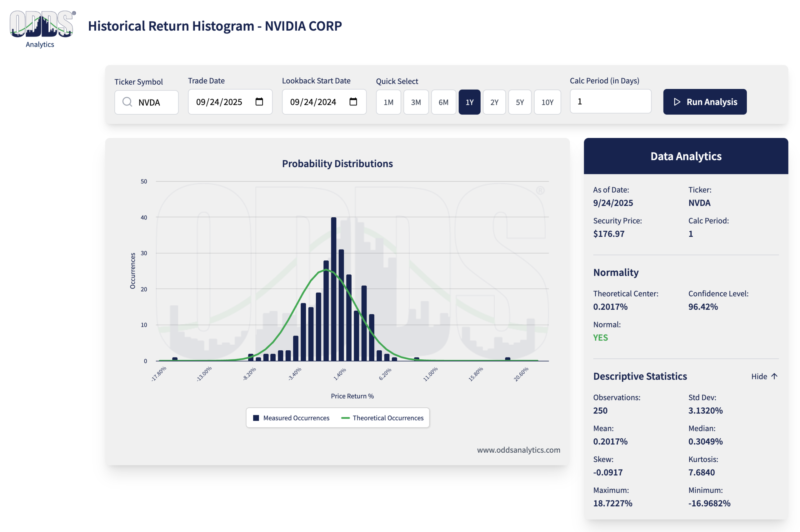Open the Trade Date calendar picker icon
800x532 pixels.
pyautogui.click(x=259, y=102)
